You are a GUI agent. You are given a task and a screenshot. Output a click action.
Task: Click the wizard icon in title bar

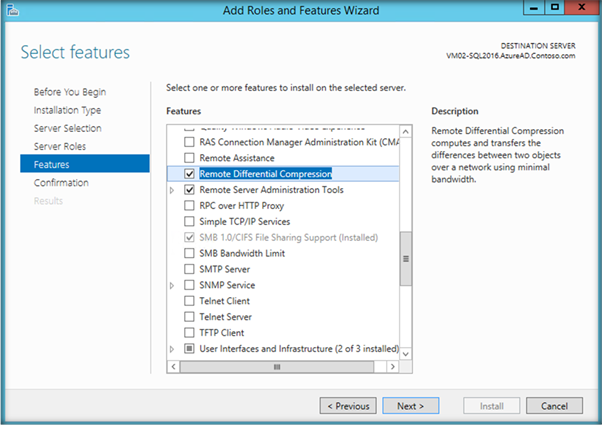coord(13,10)
